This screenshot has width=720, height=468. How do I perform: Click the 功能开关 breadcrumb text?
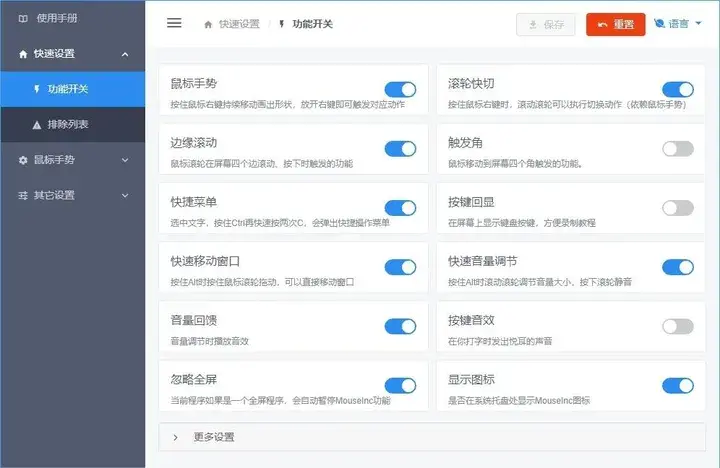click(x=312, y=24)
